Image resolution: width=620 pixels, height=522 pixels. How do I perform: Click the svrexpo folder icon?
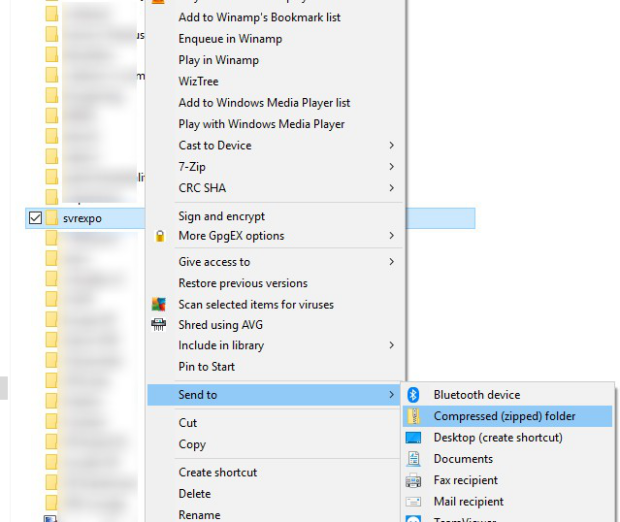[52, 218]
